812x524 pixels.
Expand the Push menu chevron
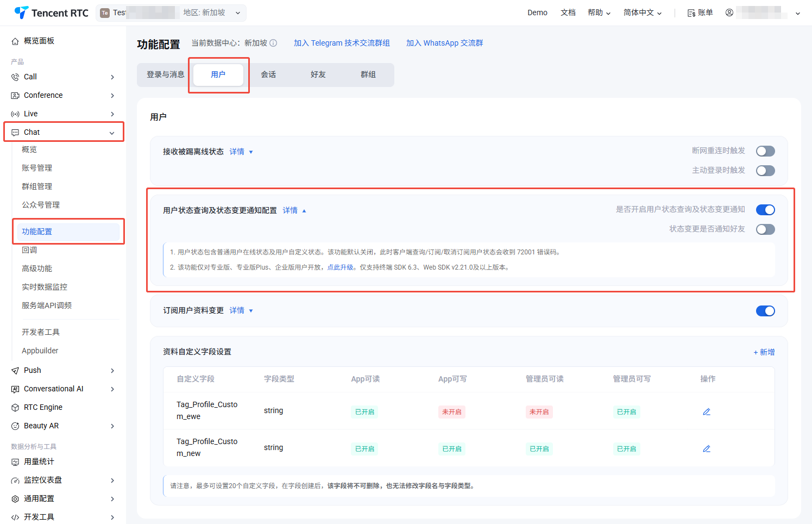click(112, 371)
